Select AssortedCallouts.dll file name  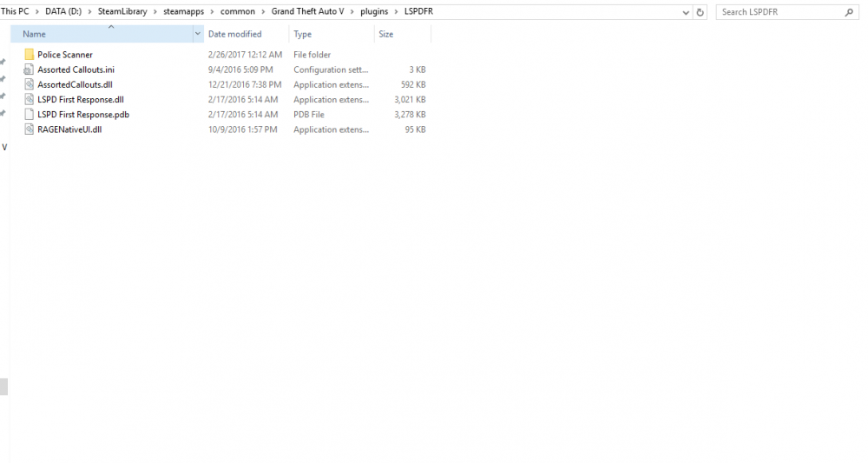tap(75, 84)
